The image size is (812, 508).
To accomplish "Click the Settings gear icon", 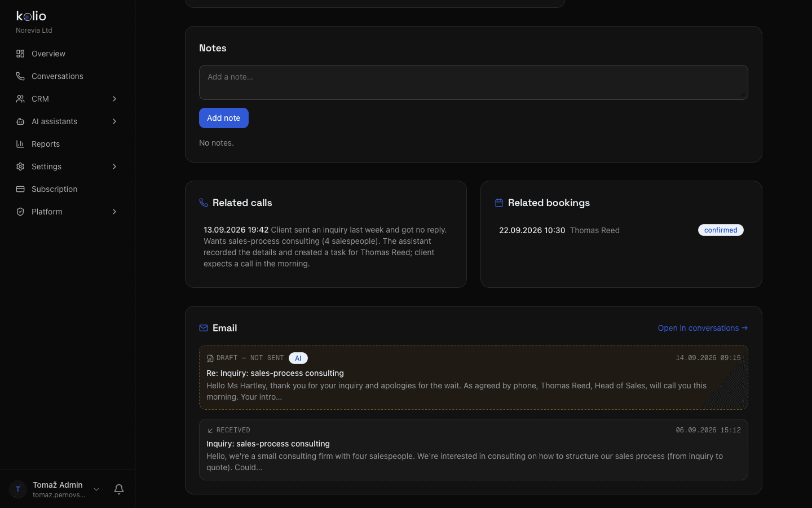I will click(20, 167).
